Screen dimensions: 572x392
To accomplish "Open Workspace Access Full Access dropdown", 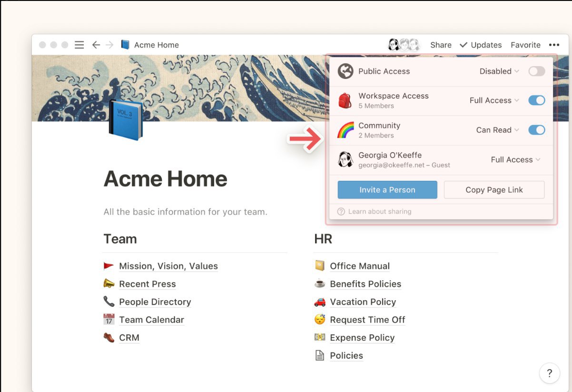I will click(x=494, y=100).
